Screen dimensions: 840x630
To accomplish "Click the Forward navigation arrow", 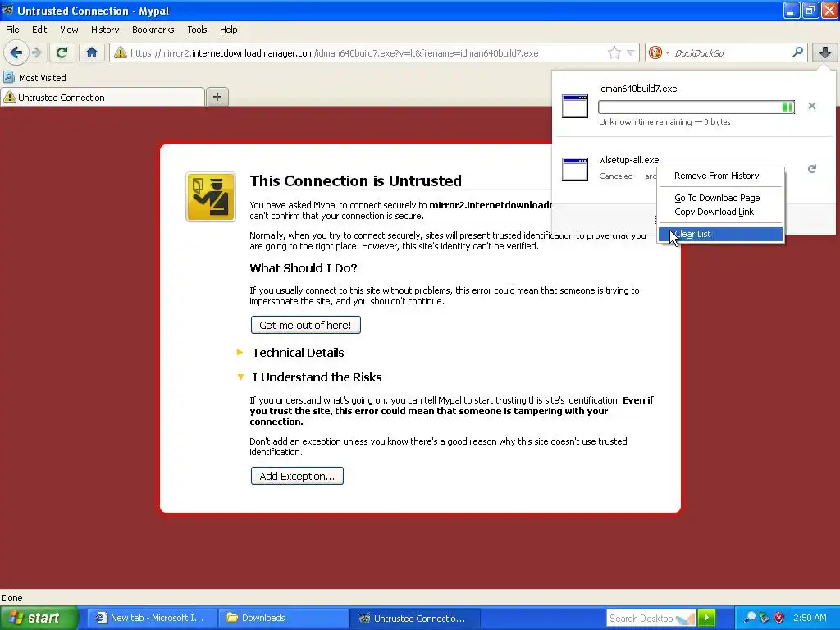I will [x=36, y=52].
